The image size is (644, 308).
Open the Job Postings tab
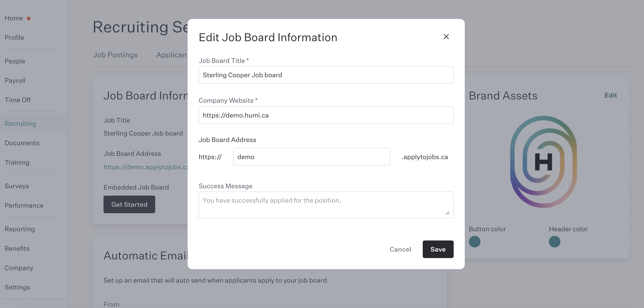115,55
